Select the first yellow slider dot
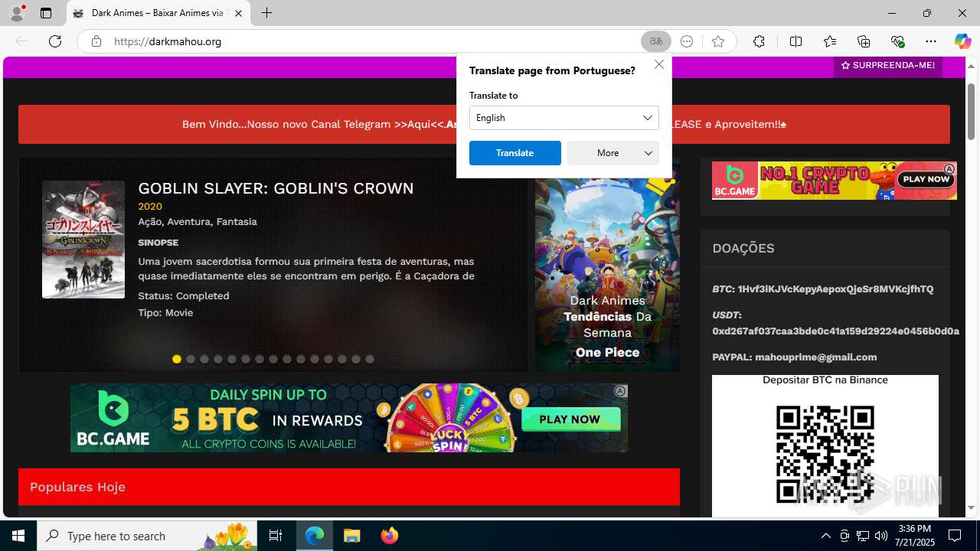This screenshot has height=551, width=980. coord(177,359)
